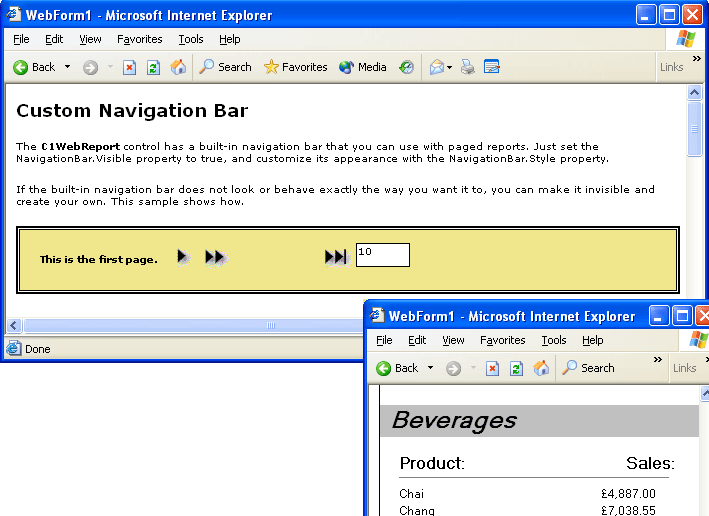Open Help menu in lower Beverages window
This screenshot has height=516, width=709.
(593, 340)
